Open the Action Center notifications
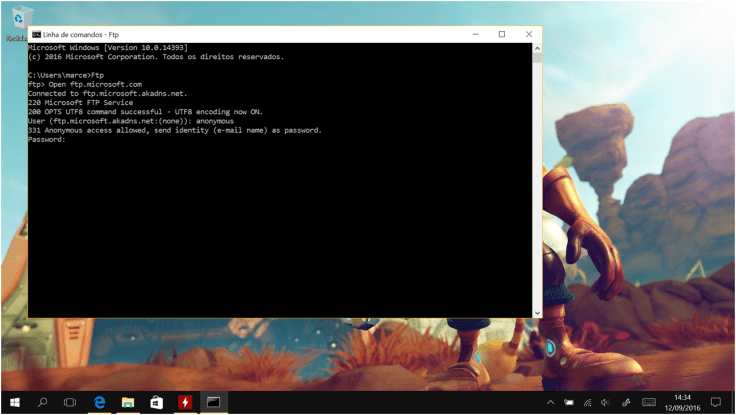Viewport: 736px width, 415px height. (x=716, y=402)
